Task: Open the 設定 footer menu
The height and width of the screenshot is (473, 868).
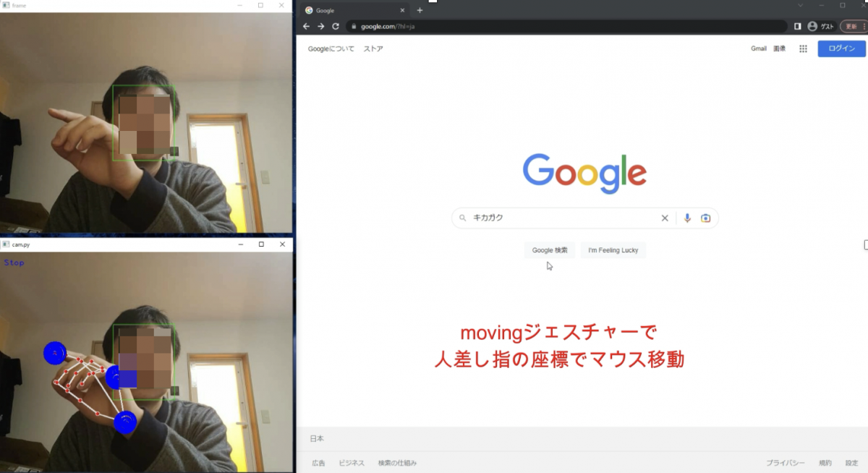Action: pos(851,463)
